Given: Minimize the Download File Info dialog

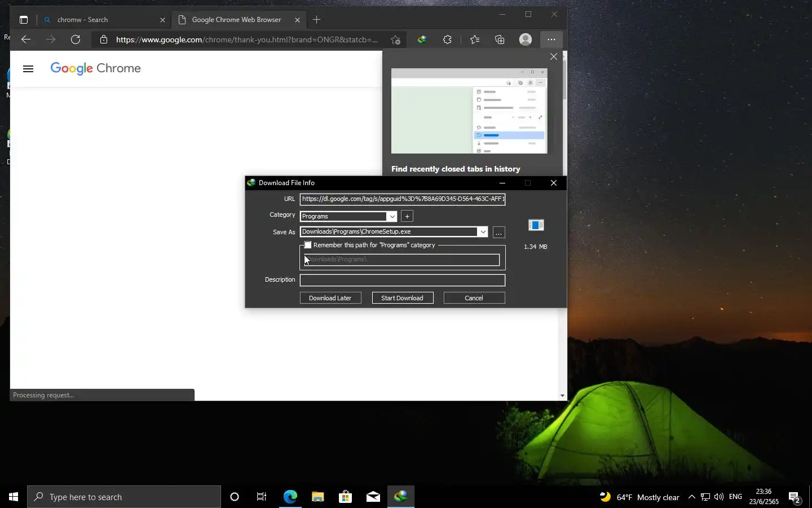Looking at the screenshot, I should point(502,183).
